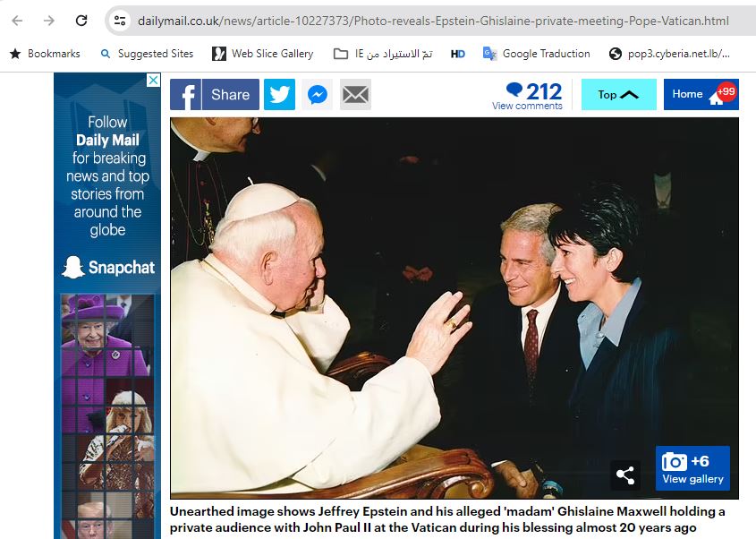Screen dimensions: 756x539
Task: Jump to Top of the page
Action: tap(618, 94)
